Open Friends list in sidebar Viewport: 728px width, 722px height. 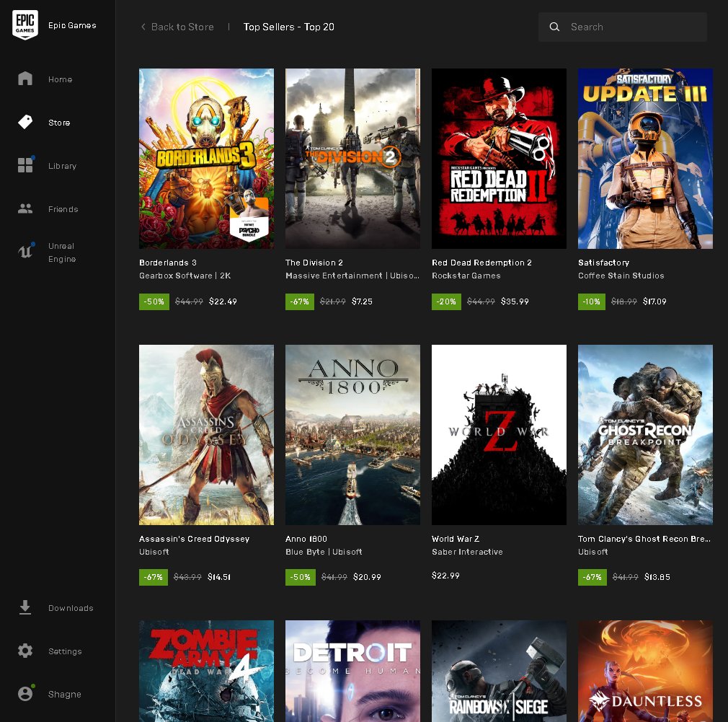pyautogui.click(x=63, y=209)
